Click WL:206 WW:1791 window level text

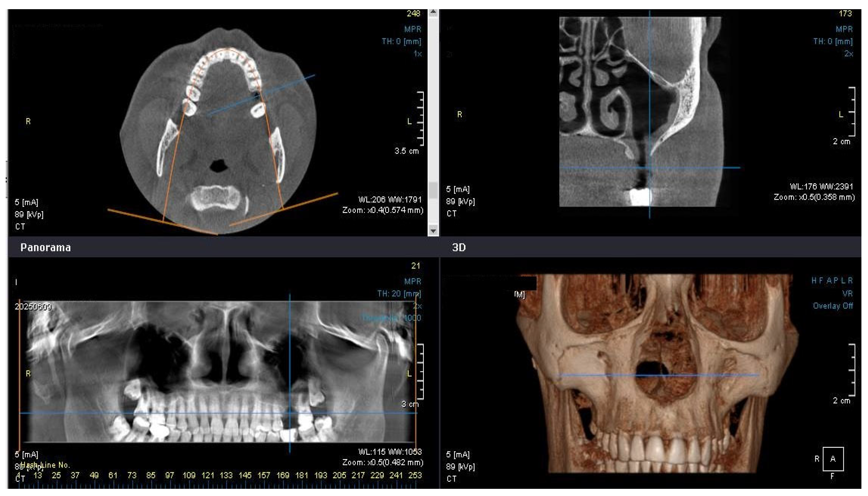pyautogui.click(x=390, y=200)
